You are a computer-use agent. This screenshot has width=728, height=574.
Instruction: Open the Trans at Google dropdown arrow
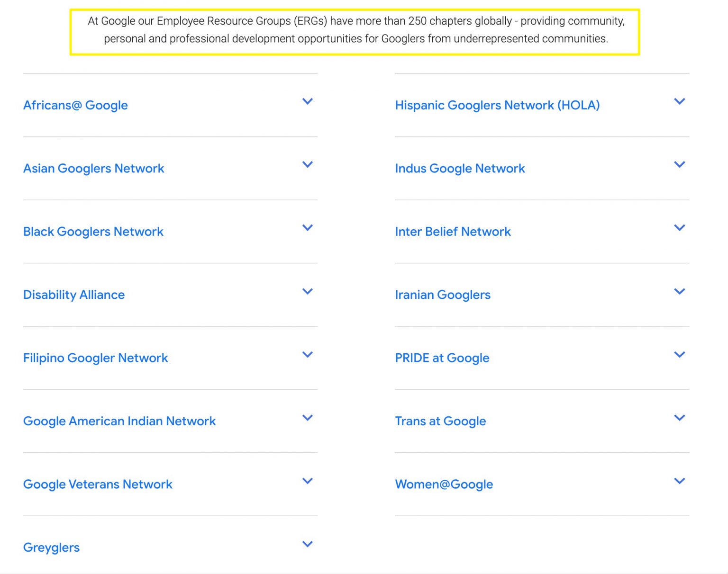679,418
